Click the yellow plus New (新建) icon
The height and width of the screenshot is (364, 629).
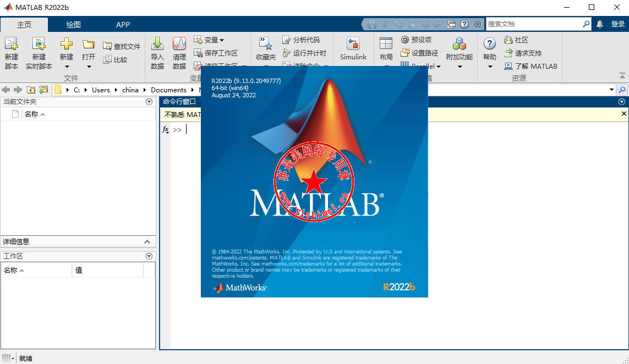[67, 43]
